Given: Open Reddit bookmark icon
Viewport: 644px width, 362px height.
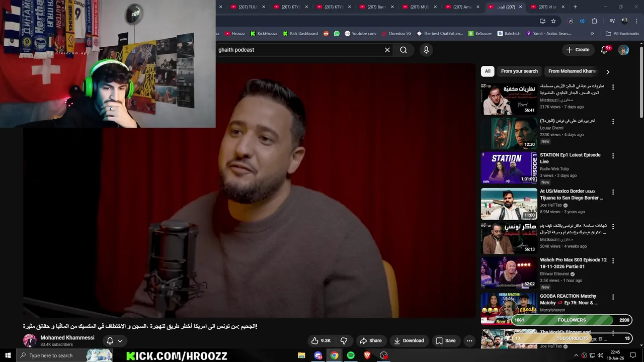Looking at the screenshot, I should coord(326,34).
